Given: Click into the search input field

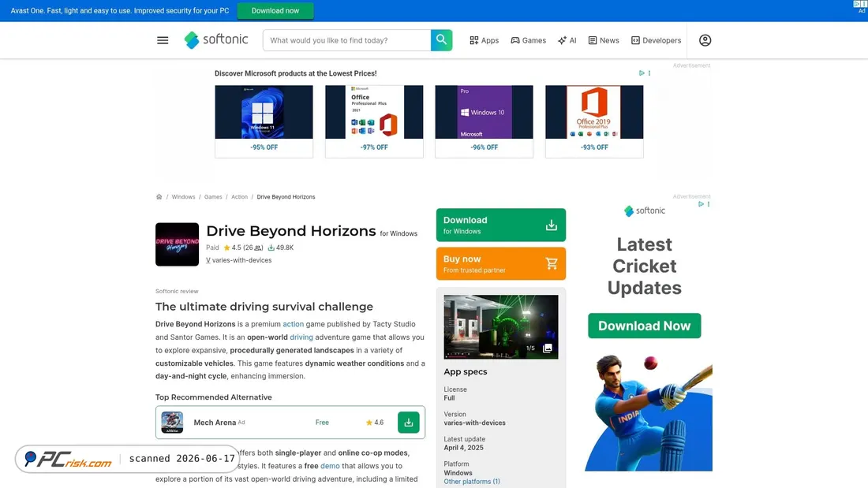Looking at the screenshot, I should coord(347,40).
